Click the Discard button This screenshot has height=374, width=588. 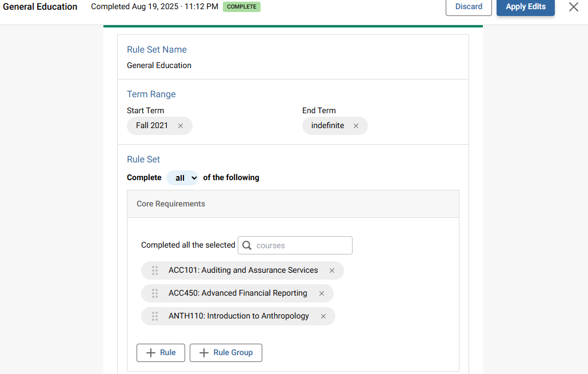click(469, 7)
